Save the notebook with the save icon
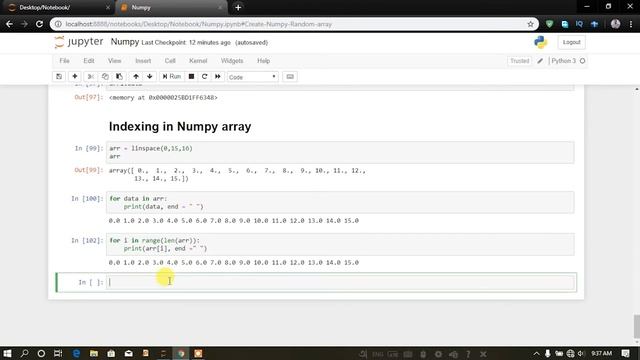Viewport: 640px width, 360px height. pyautogui.click(x=59, y=77)
